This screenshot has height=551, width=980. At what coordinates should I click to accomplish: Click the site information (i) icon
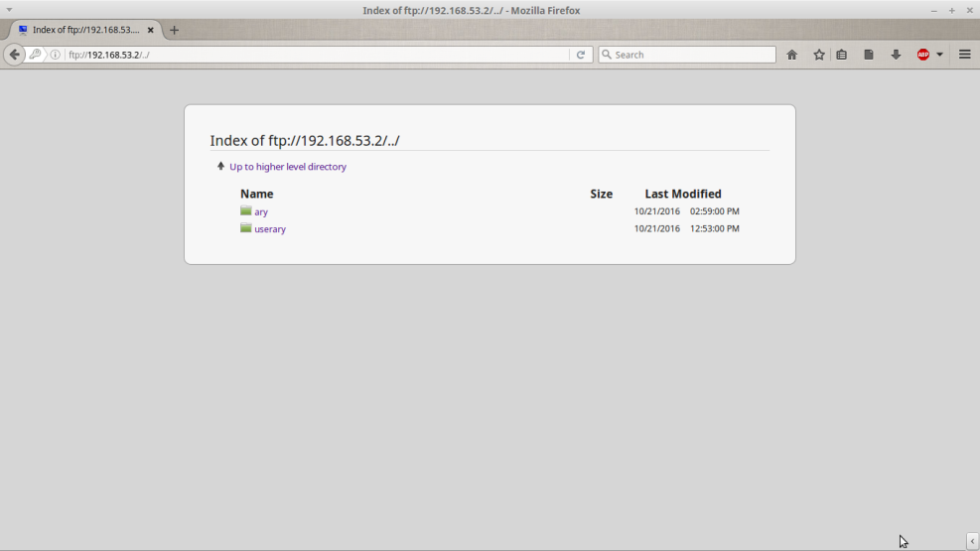tap(56, 55)
